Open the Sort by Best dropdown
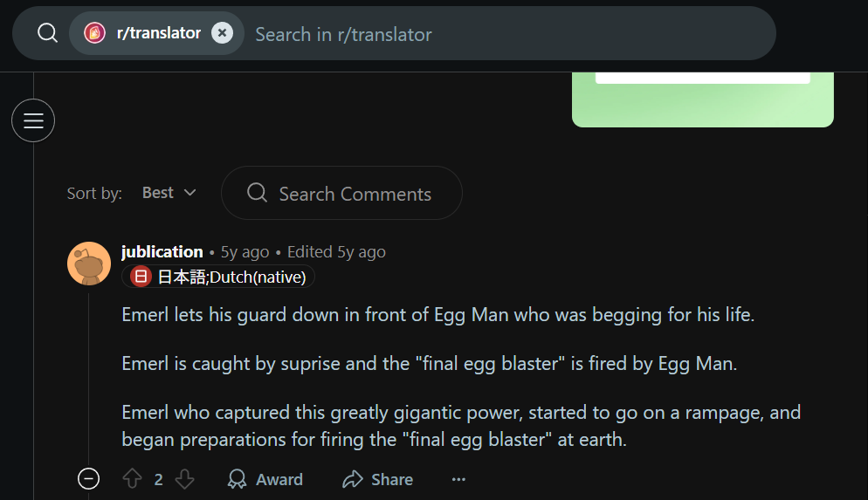Screen dimensions: 868x500 pyautogui.click(x=169, y=193)
